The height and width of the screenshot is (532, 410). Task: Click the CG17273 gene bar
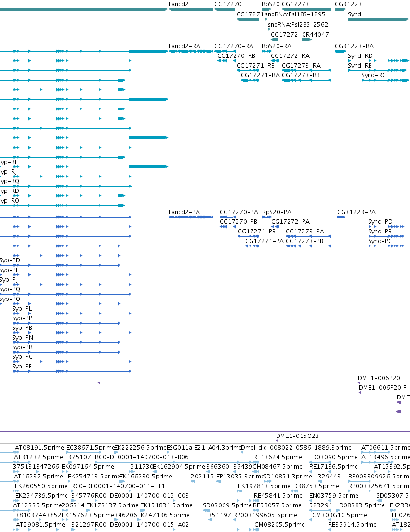pyautogui.click(x=306, y=9)
